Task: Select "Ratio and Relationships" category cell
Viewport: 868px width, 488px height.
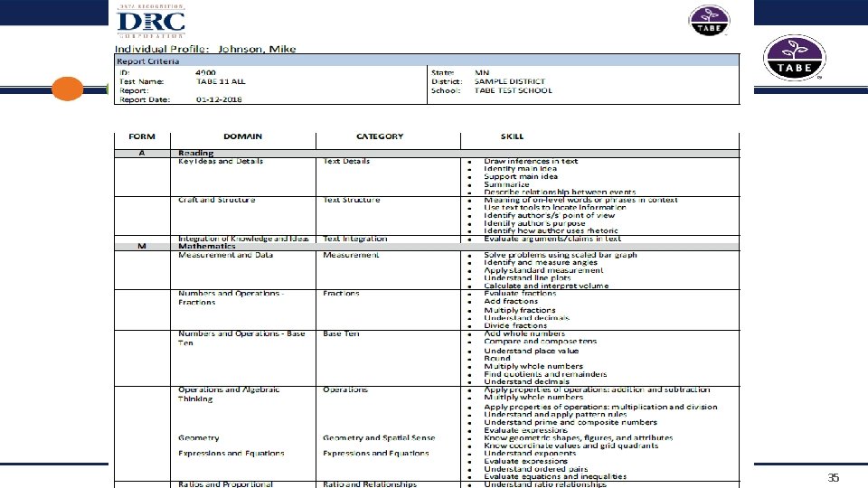Action: [x=370, y=484]
